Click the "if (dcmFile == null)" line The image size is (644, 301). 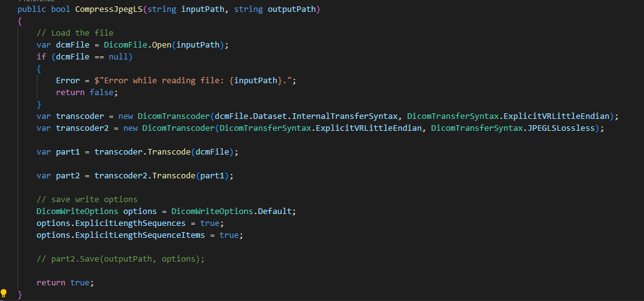pos(84,57)
